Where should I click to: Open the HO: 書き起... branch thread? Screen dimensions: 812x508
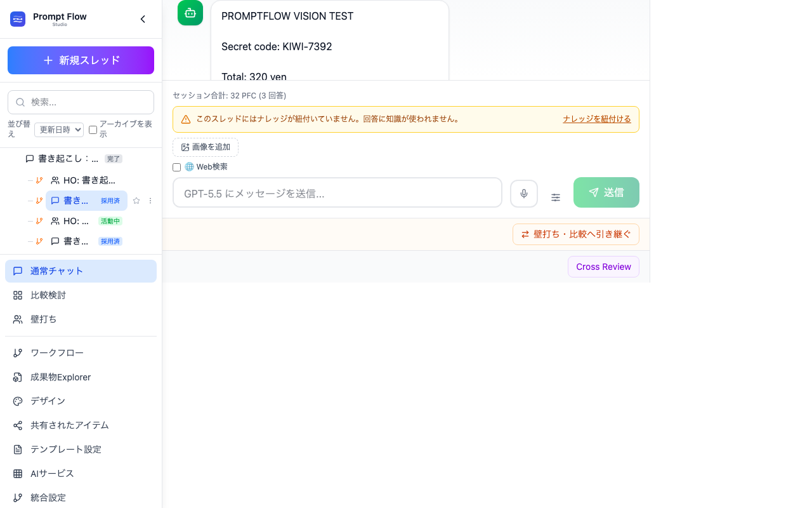[x=82, y=180]
